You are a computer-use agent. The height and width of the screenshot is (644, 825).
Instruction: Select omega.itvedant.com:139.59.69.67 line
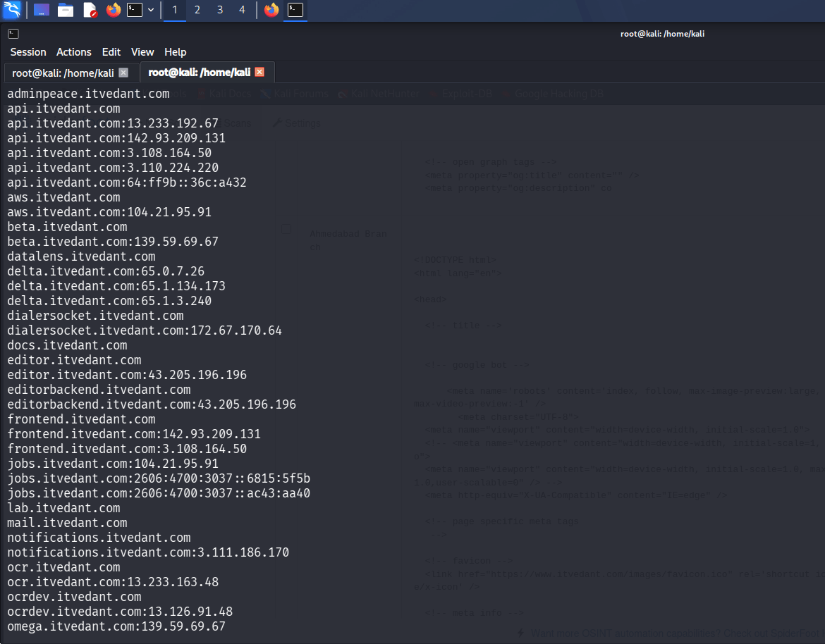[116, 626]
